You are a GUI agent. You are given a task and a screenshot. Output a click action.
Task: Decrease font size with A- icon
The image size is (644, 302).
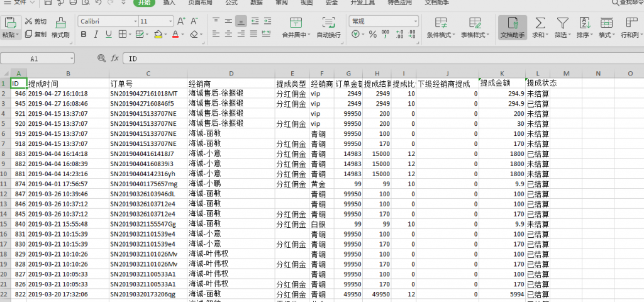point(195,21)
